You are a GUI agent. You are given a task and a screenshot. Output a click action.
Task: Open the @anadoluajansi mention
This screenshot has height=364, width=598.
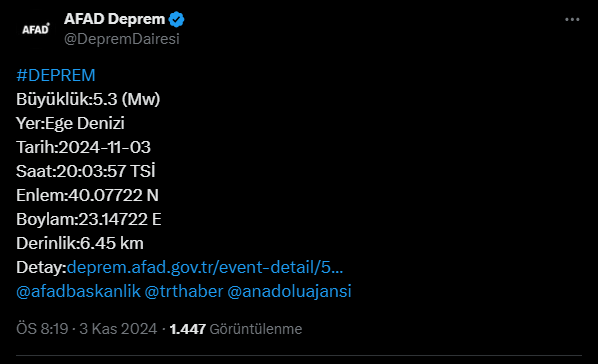click(x=289, y=291)
